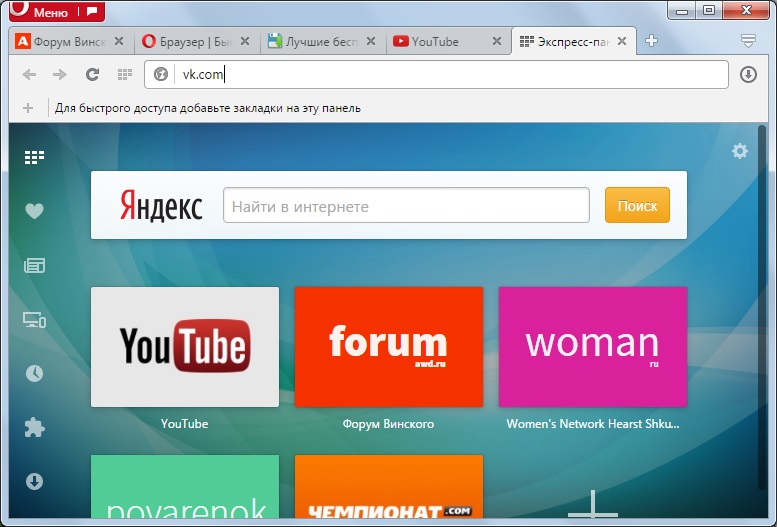This screenshot has width=777, height=527.
Task: Go back with the back arrow
Action: 29,75
